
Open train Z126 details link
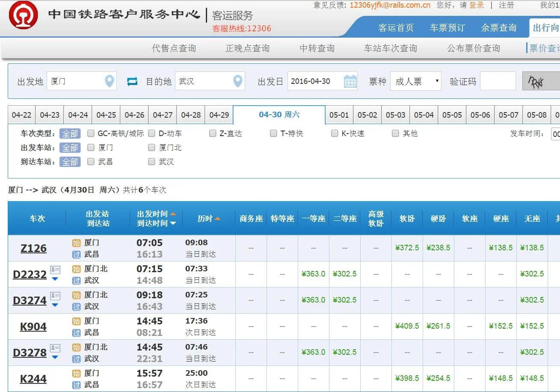[33, 248]
